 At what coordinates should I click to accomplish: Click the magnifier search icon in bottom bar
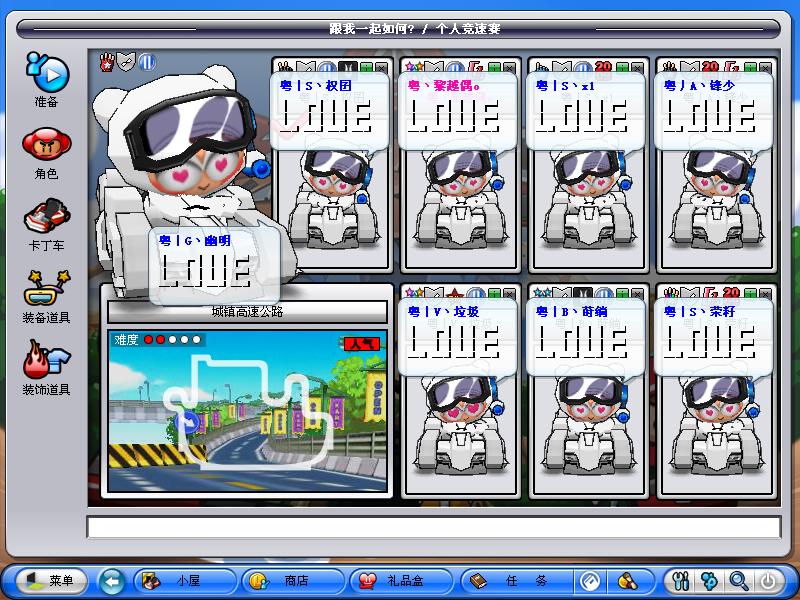point(738,580)
